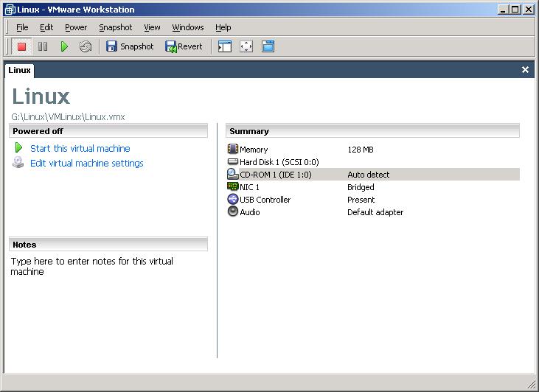Open the Edit menu
Viewport: 539px width, 392px height.
tap(46, 27)
